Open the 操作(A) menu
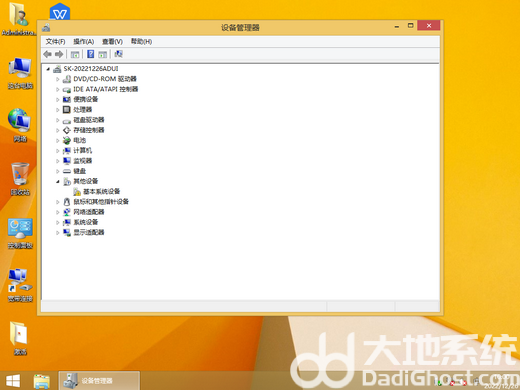 pyautogui.click(x=84, y=42)
